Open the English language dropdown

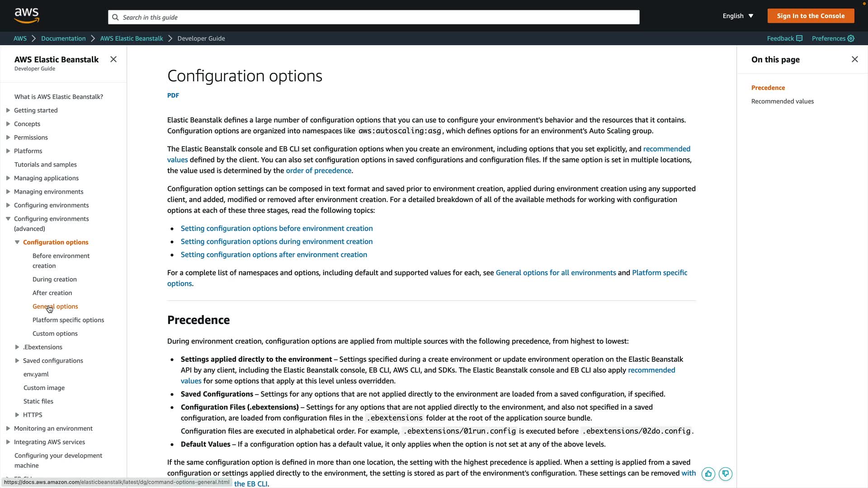pyautogui.click(x=738, y=16)
